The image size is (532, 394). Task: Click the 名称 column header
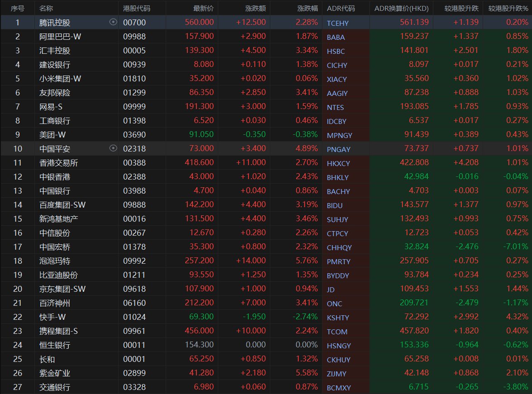point(46,8)
